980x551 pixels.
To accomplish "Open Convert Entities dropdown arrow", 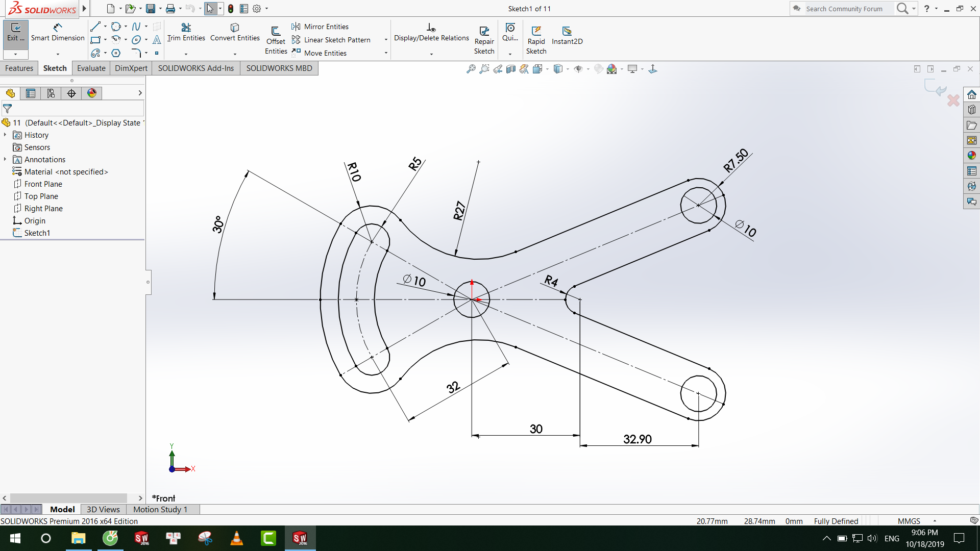I will pyautogui.click(x=235, y=54).
